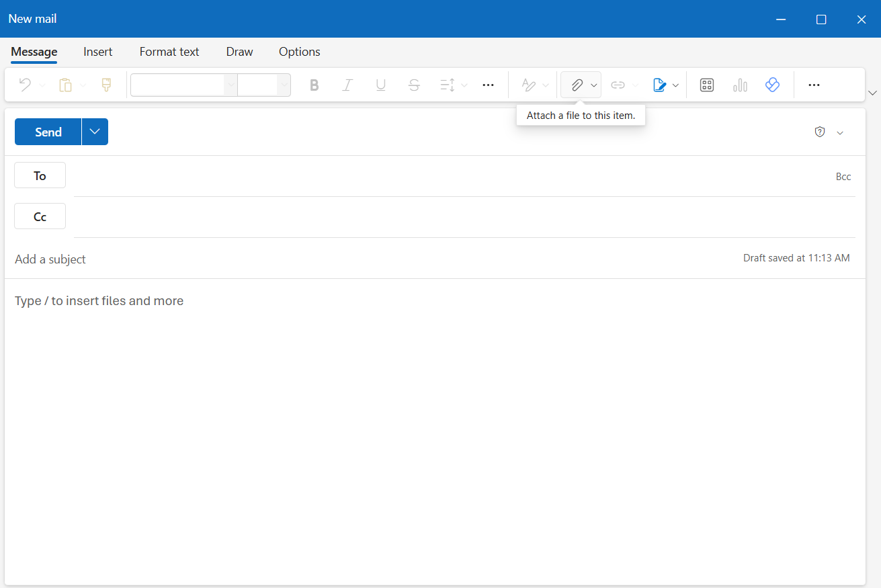The image size is (881, 588).
Task: Open the Send button dropdown arrow
Action: point(94,132)
